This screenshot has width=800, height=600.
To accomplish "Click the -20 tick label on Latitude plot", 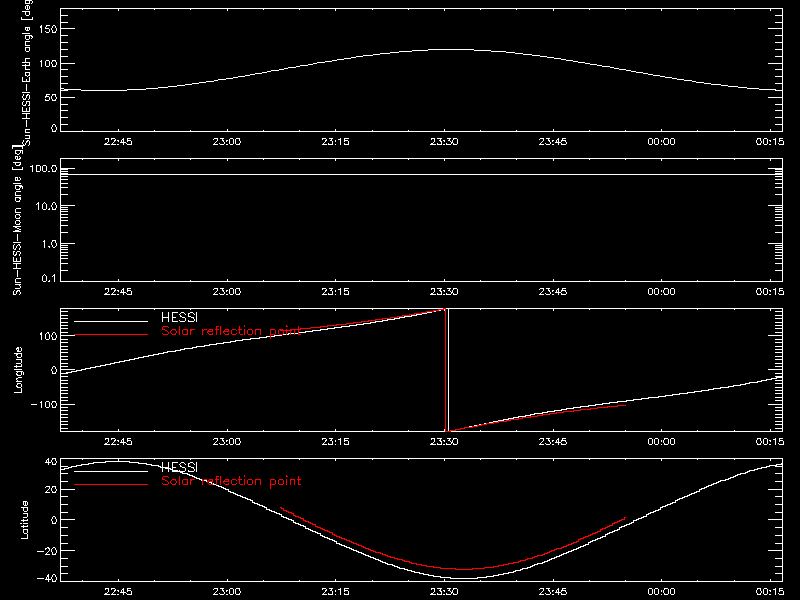I will [47, 551].
